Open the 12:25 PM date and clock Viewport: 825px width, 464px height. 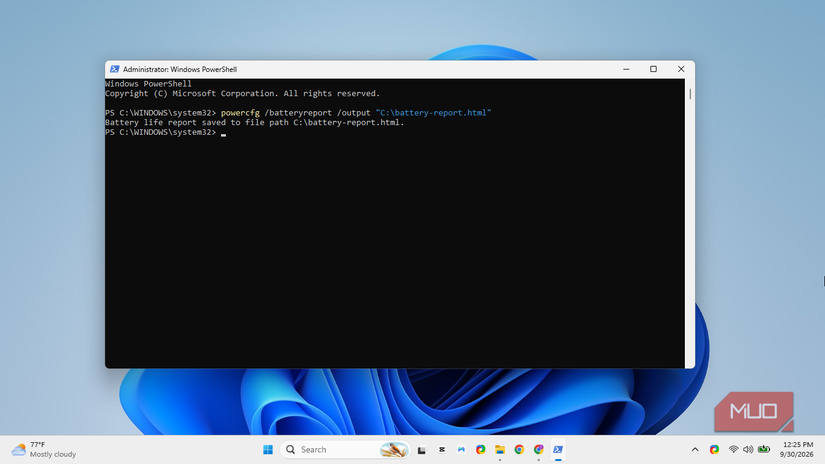[797, 449]
